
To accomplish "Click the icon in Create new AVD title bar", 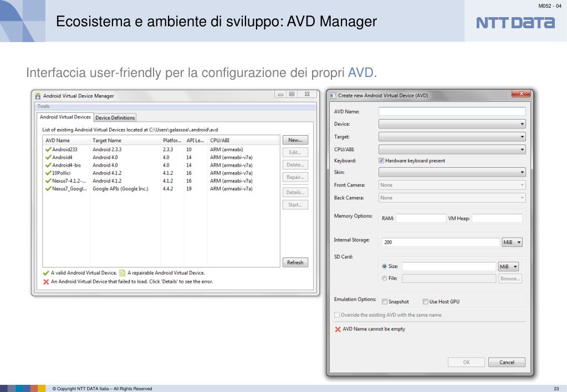I will 332,96.
